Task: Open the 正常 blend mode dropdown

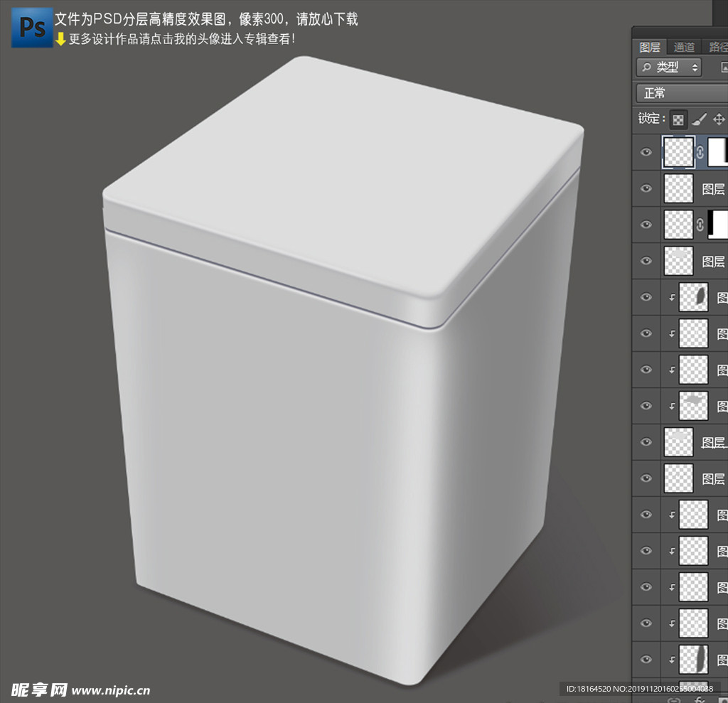Action: pyautogui.click(x=680, y=93)
